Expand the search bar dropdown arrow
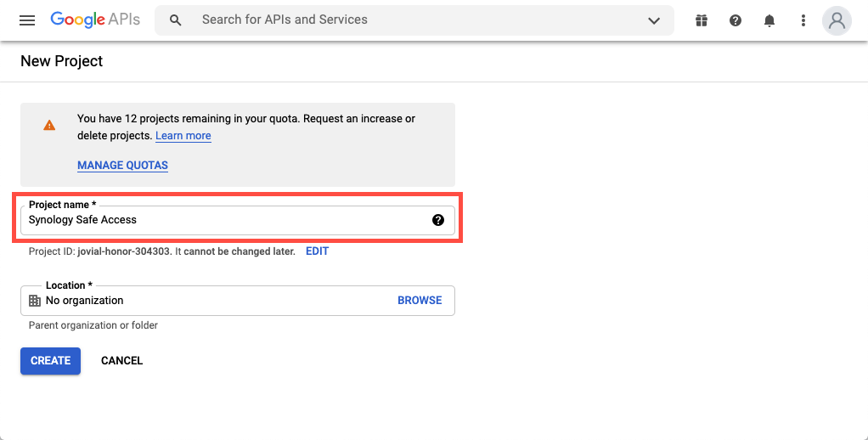This screenshot has height=440, width=868. [x=654, y=20]
